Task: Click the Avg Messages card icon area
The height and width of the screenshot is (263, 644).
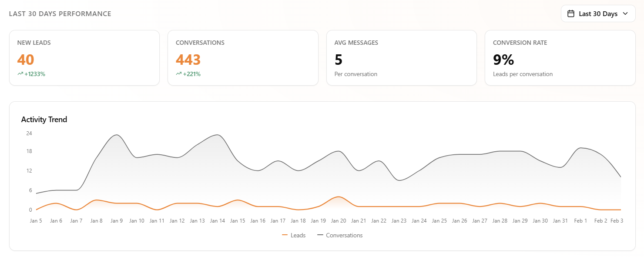Action: pyautogui.click(x=401, y=57)
